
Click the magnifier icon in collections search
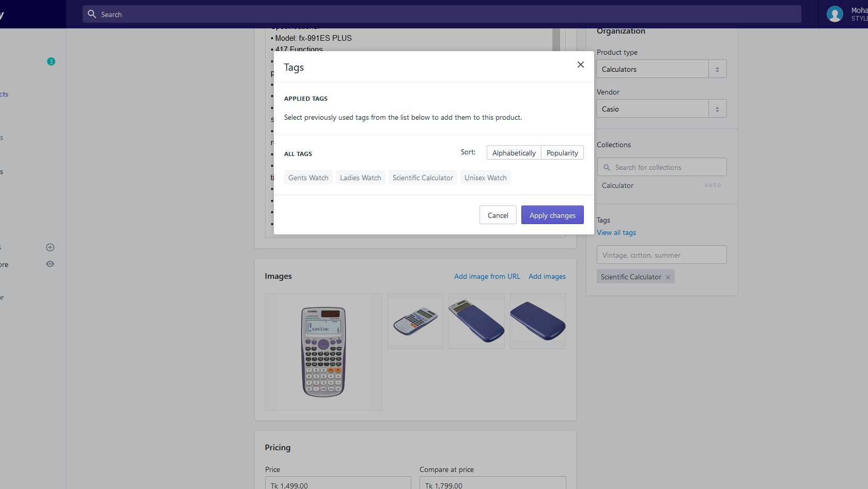coord(607,167)
